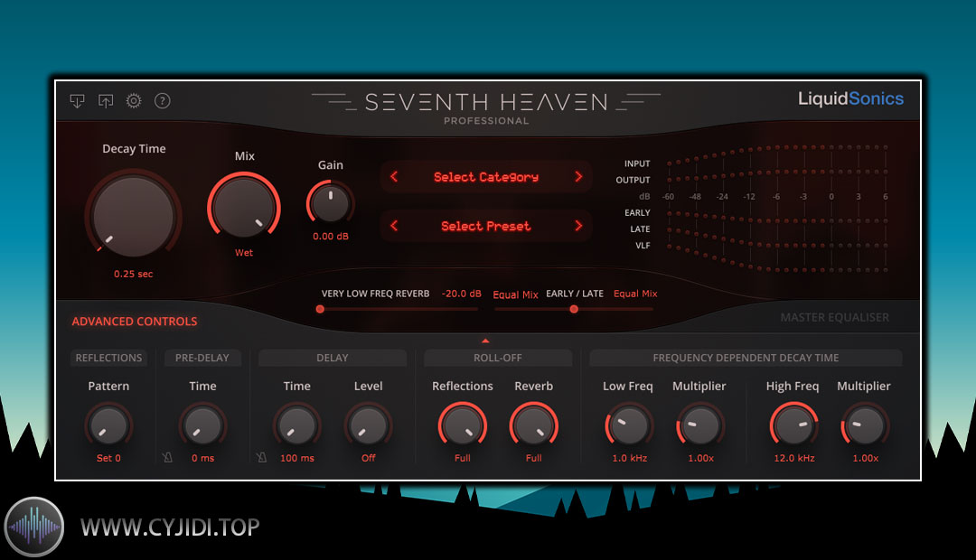This screenshot has width=976, height=560.
Task: Click the Off delay level value
Action: [x=369, y=458]
